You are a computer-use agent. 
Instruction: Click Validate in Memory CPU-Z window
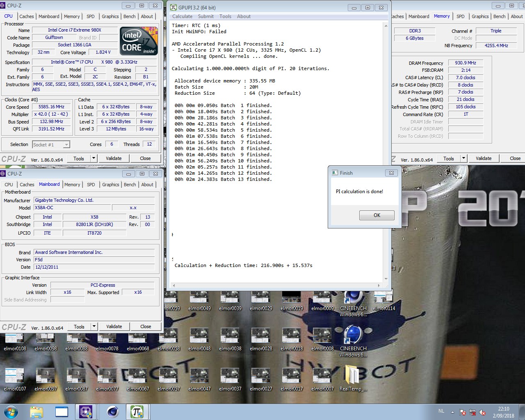pyautogui.click(x=484, y=158)
